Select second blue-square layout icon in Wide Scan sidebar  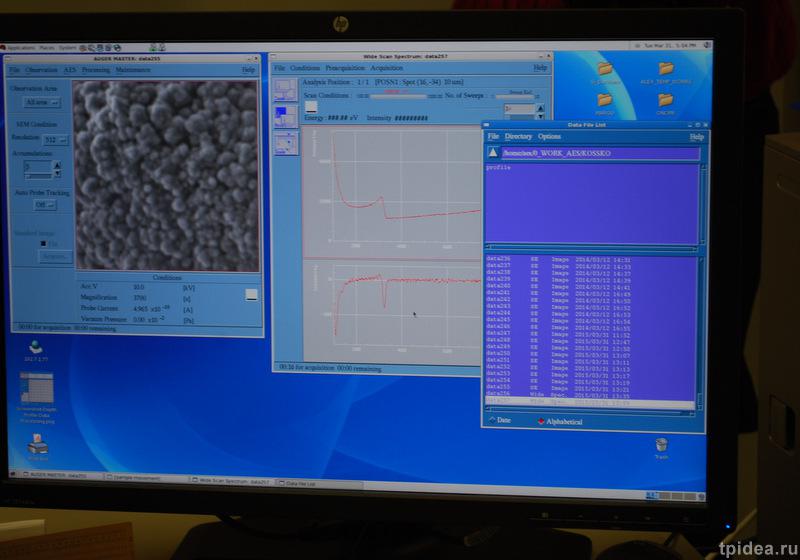tap(285, 117)
